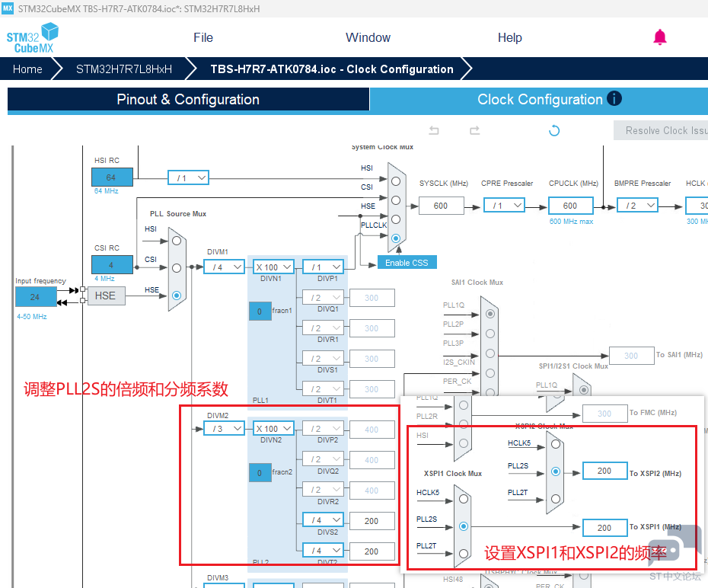Open DIVQ1 /2 dropdown

point(323,298)
